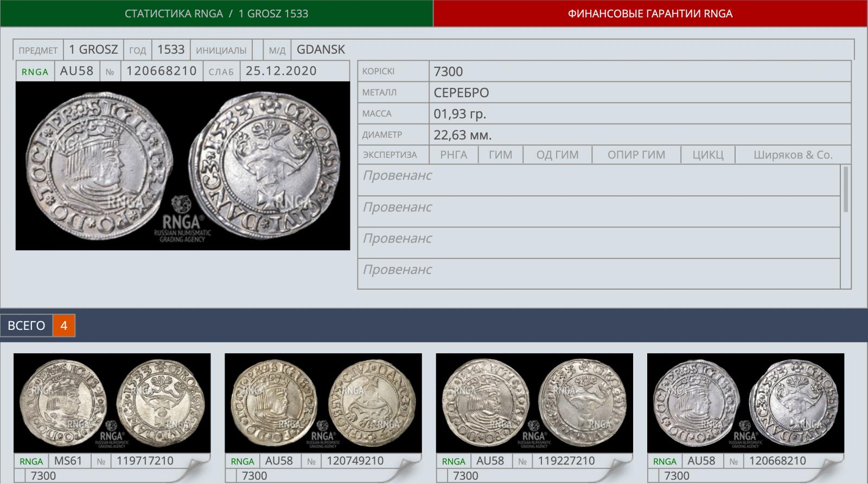Click the AU58 grade on card 120749210
This screenshot has height=484, width=868.
279,461
